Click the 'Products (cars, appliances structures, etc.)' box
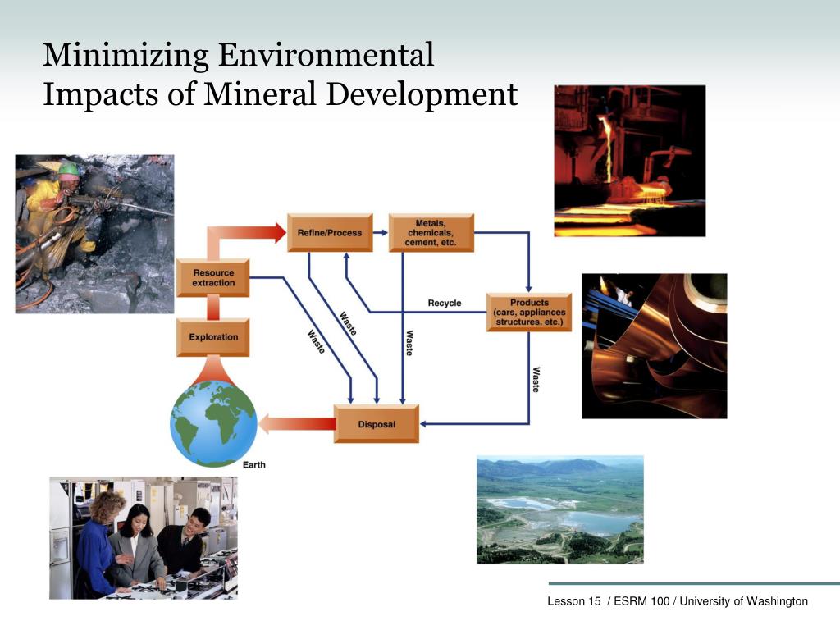 [529, 313]
